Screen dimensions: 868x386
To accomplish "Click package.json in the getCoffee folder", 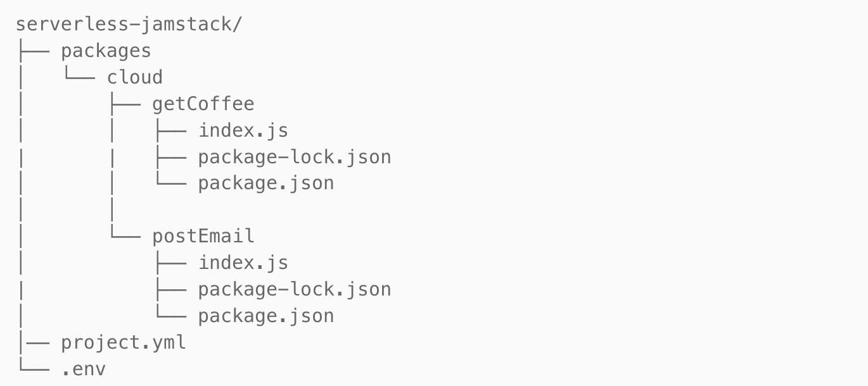I will [266, 183].
